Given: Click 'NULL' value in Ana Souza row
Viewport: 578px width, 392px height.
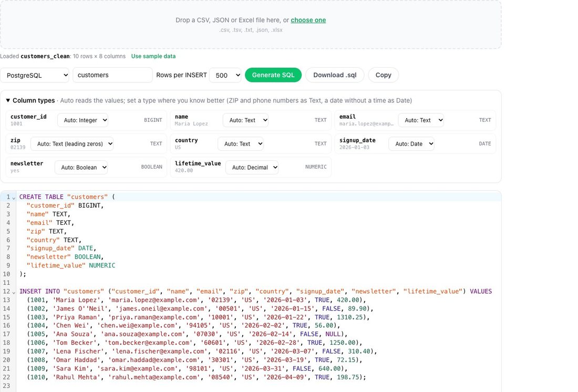Looking at the screenshot, I should click(333, 334).
